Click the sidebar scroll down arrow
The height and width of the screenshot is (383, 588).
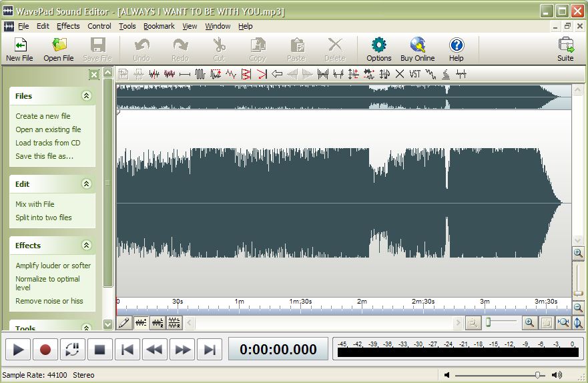click(108, 324)
